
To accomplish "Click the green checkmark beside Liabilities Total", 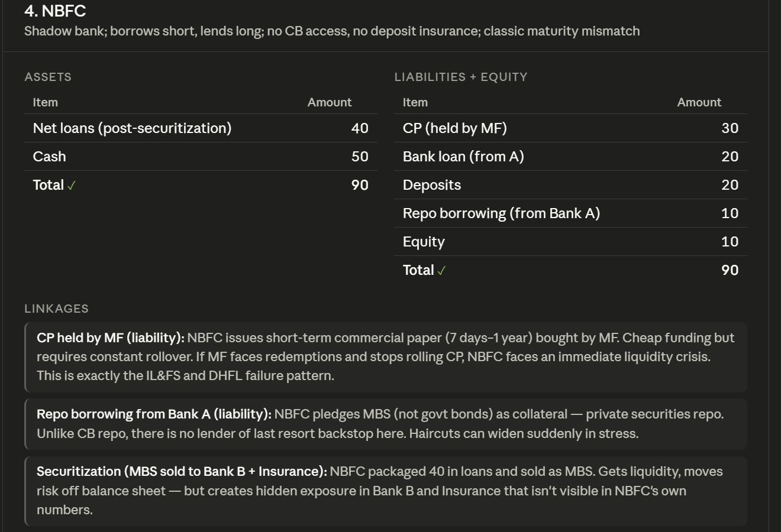I will pyautogui.click(x=441, y=271).
